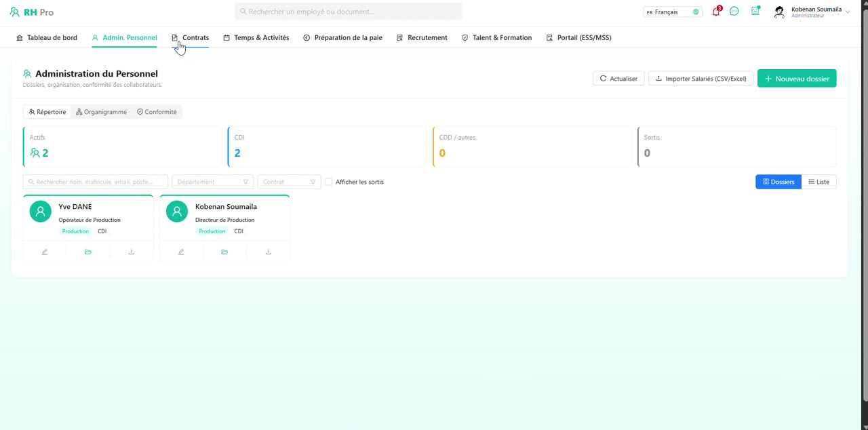Click the CDI stat card

point(328,146)
